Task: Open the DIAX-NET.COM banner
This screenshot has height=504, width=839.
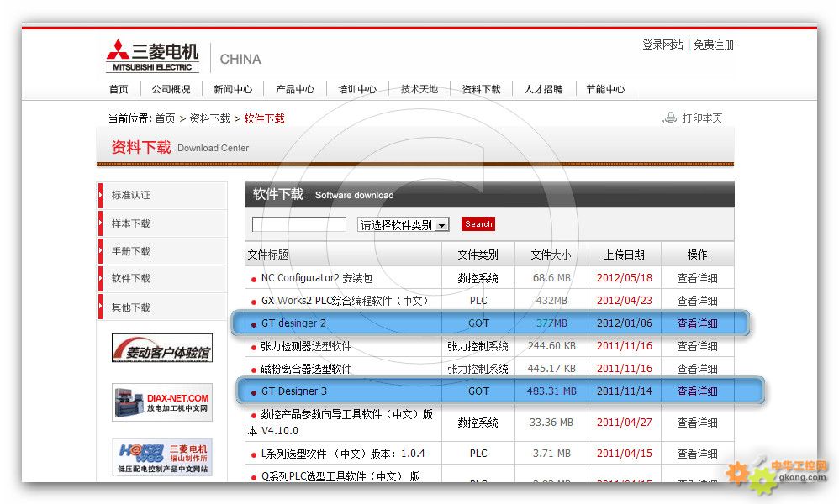Action: pyautogui.click(x=162, y=402)
